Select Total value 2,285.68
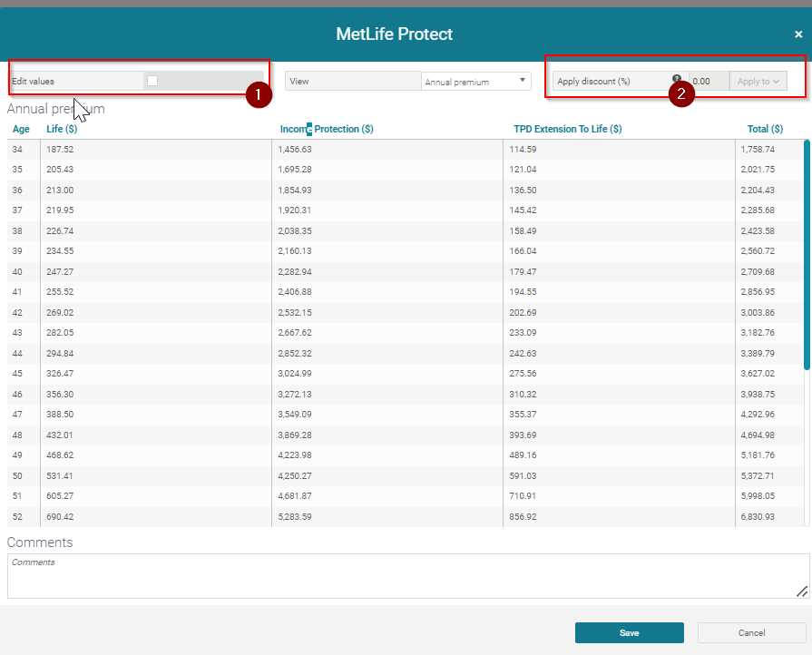Image resolution: width=812 pixels, height=655 pixels. tap(758, 210)
